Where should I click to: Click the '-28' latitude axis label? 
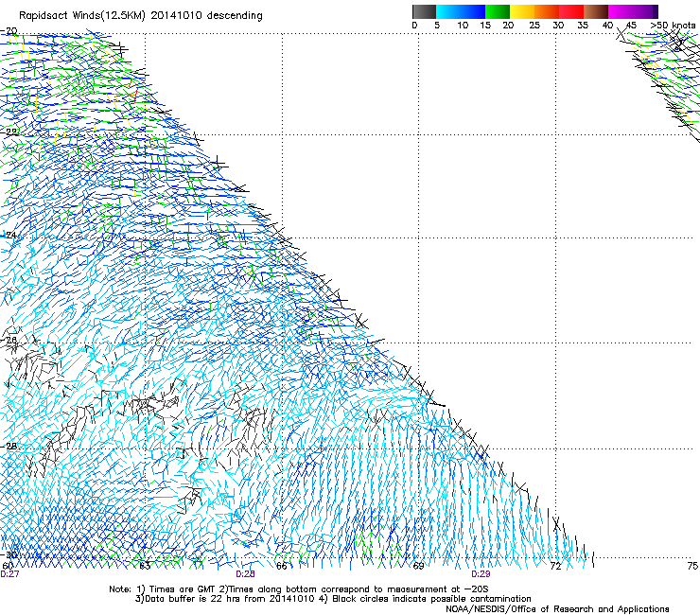pyautogui.click(x=9, y=447)
